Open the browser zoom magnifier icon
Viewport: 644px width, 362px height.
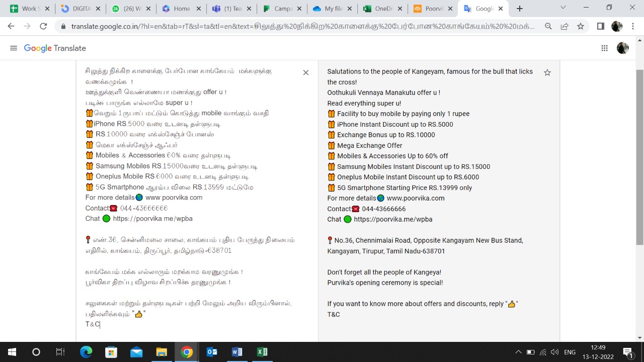(x=548, y=27)
